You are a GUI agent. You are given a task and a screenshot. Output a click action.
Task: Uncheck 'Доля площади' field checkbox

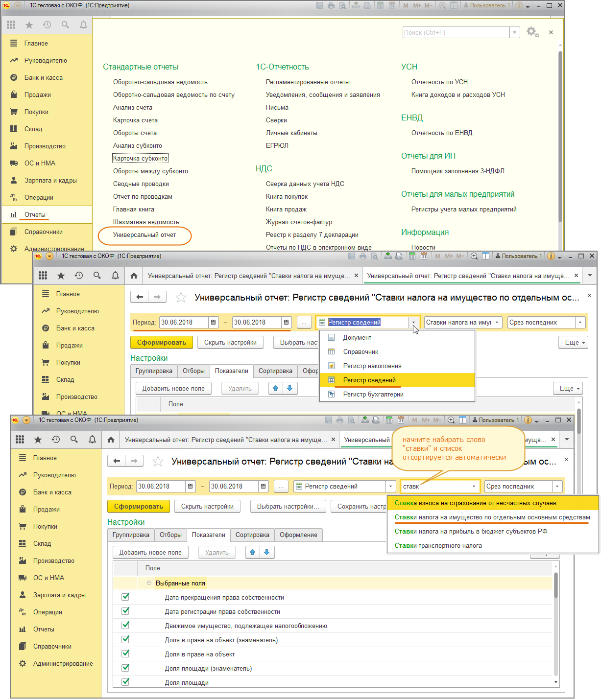pyautogui.click(x=125, y=681)
